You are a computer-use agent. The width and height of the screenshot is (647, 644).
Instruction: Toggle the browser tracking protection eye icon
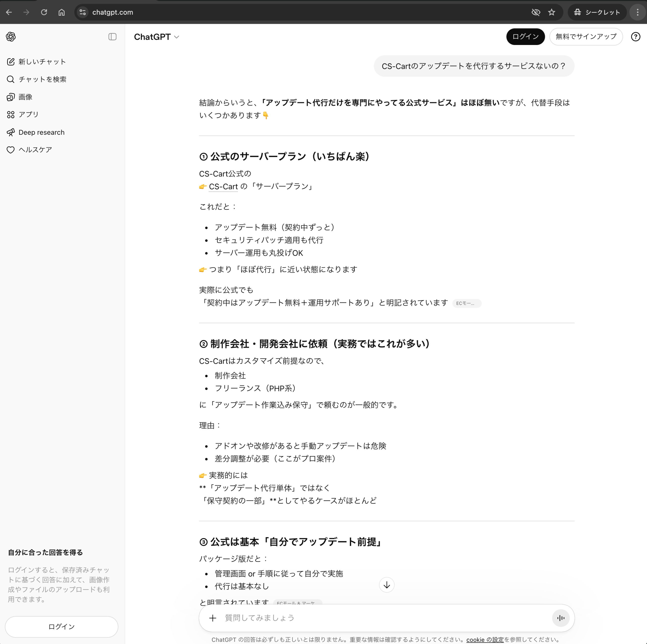pos(536,12)
